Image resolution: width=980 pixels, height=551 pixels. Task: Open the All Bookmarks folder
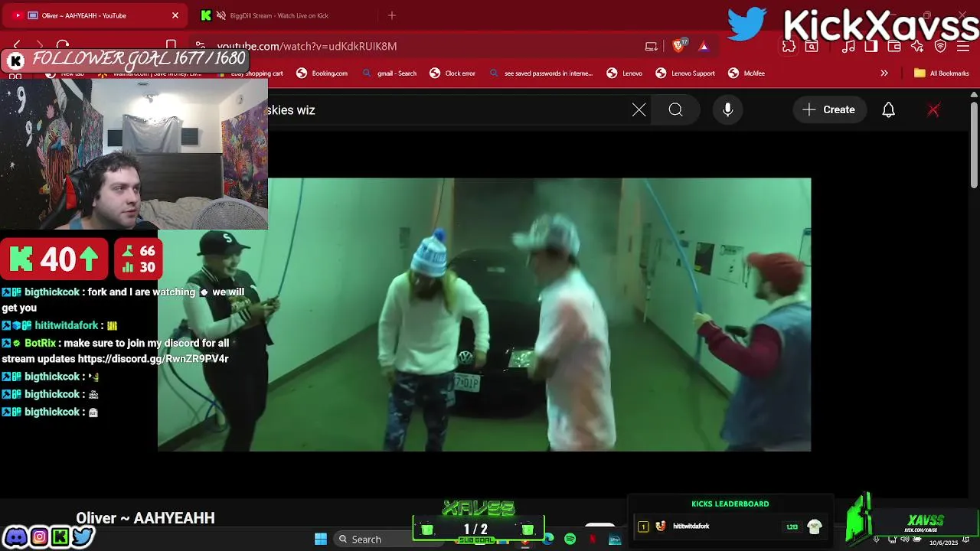pos(942,73)
